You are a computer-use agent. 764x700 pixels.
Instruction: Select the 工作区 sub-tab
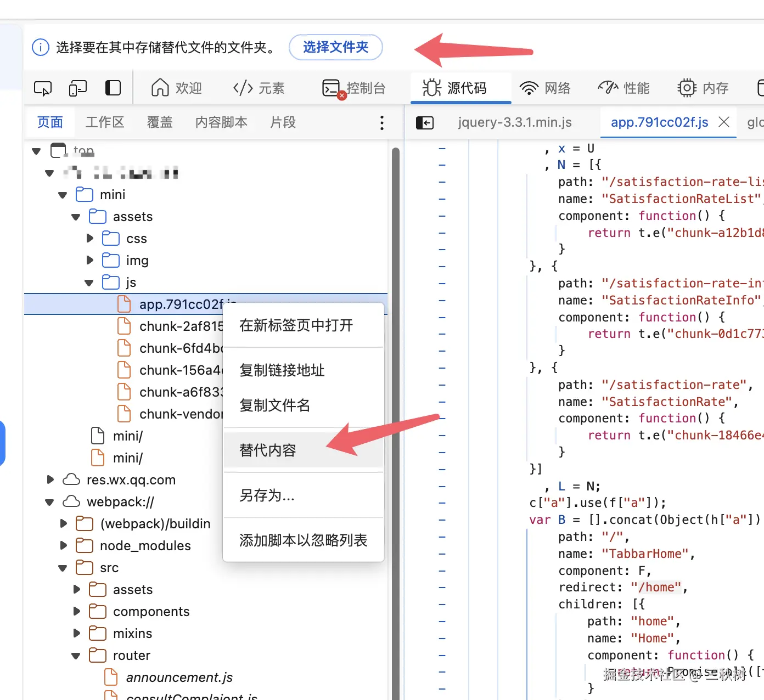click(105, 122)
